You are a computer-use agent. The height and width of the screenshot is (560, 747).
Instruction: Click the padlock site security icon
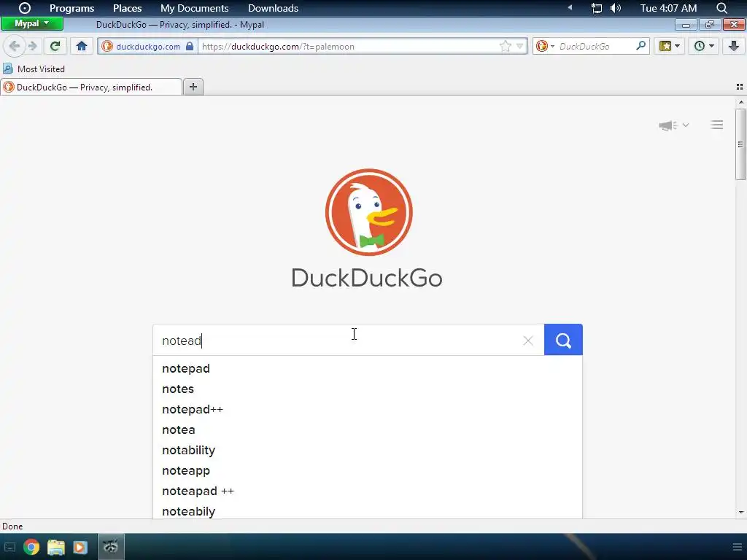[190, 46]
